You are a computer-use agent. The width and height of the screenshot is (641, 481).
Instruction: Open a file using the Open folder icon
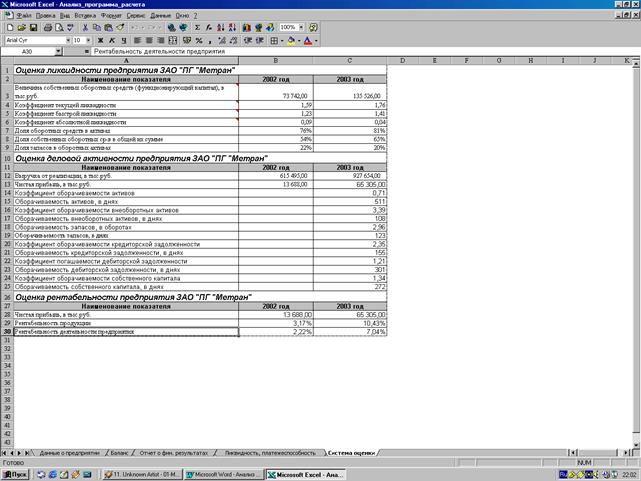pyautogui.click(x=22, y=27)
